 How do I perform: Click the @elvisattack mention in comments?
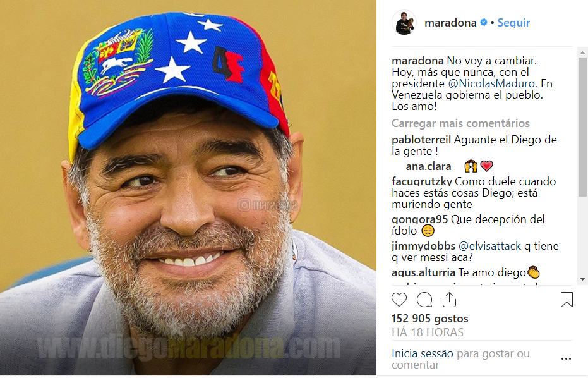(x=489, y=246)
